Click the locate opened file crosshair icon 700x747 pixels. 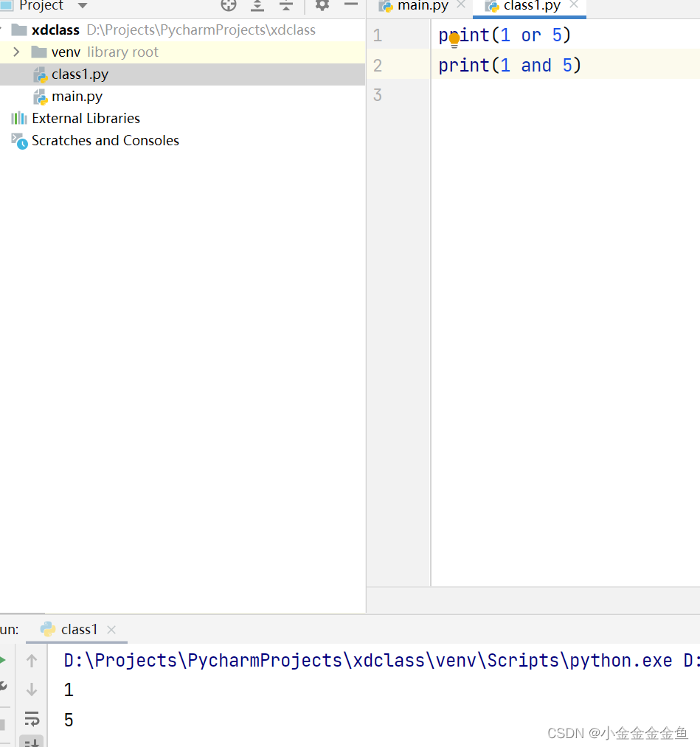pos(229,5)
